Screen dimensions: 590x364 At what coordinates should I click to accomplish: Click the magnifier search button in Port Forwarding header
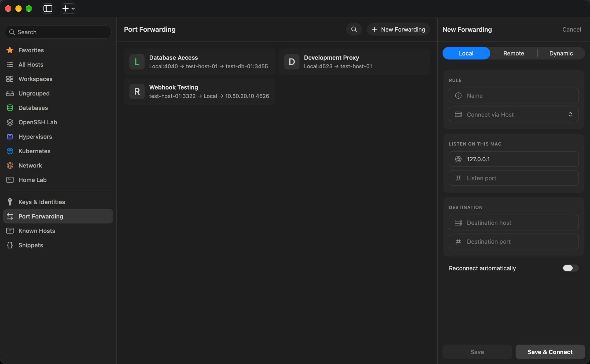pyautogui.click(x=354, y=29)
